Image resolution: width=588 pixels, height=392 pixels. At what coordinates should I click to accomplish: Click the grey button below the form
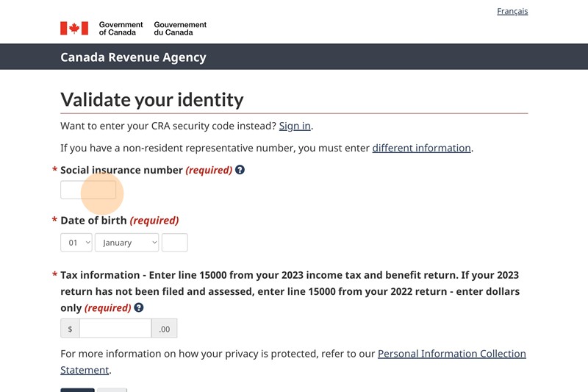click(x=112, y=390)
